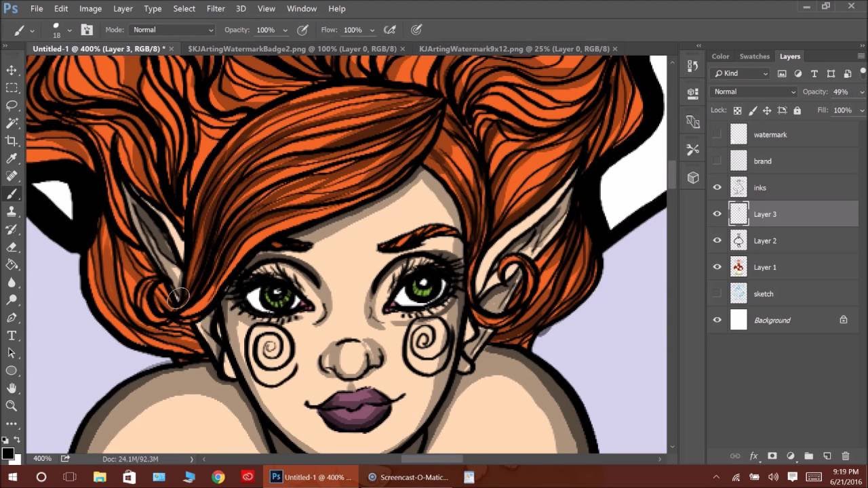
Task: Delete layer with trash icon
Action: point(845,456)
